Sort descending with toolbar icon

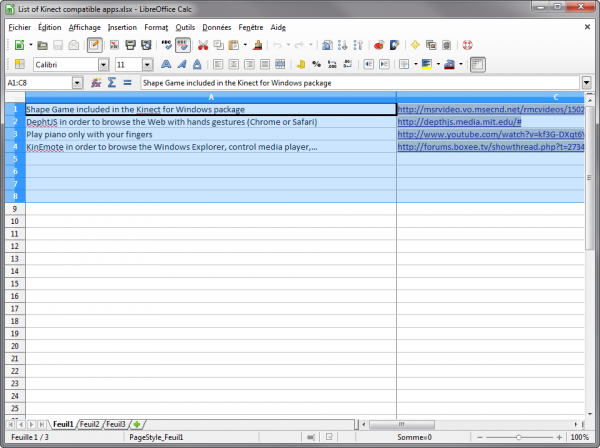(358, 45)
